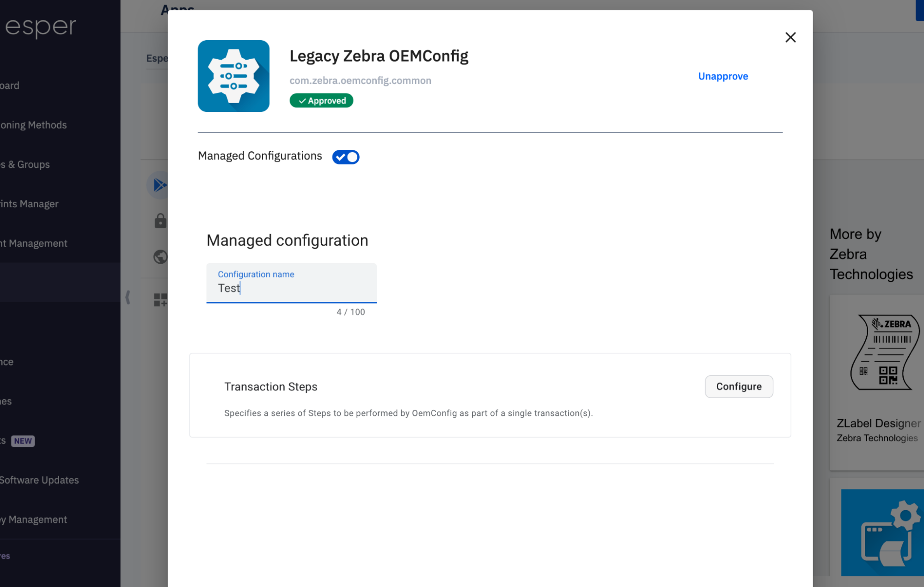Open Blueprints Manager in the sidebar
The image size is (924, 587).
(x=29, y=204)
